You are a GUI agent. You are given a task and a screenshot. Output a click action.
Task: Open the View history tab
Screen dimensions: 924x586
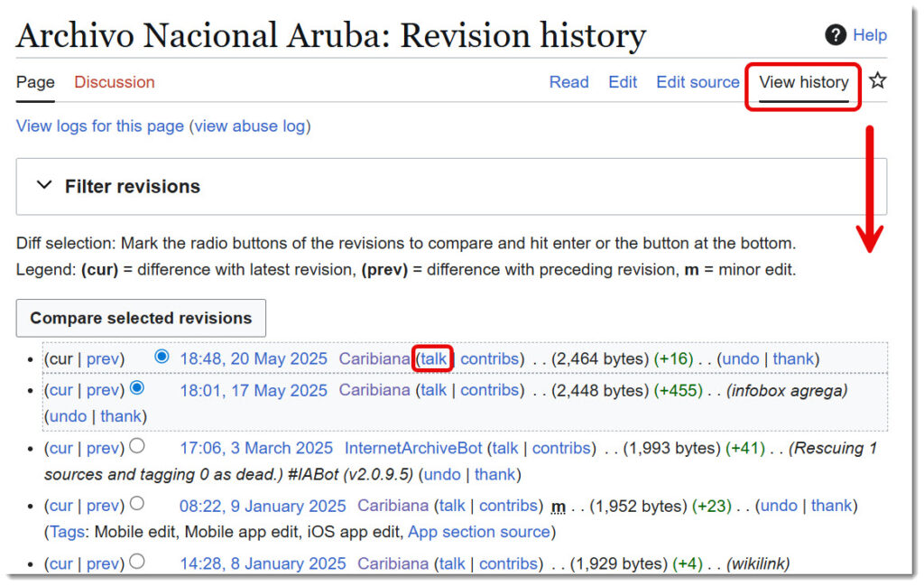coord(803,82)
